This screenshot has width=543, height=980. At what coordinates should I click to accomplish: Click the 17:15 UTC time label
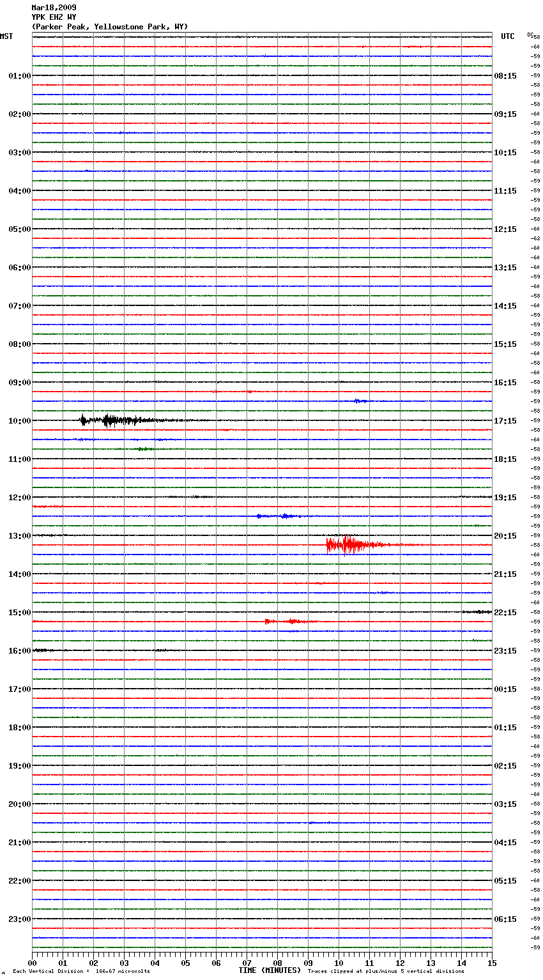505,421
